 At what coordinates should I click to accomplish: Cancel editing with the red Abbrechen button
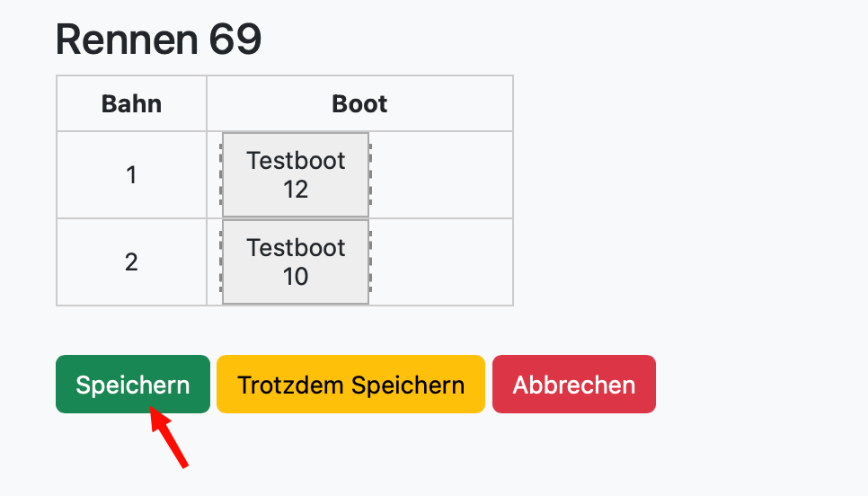click(574, 385)
